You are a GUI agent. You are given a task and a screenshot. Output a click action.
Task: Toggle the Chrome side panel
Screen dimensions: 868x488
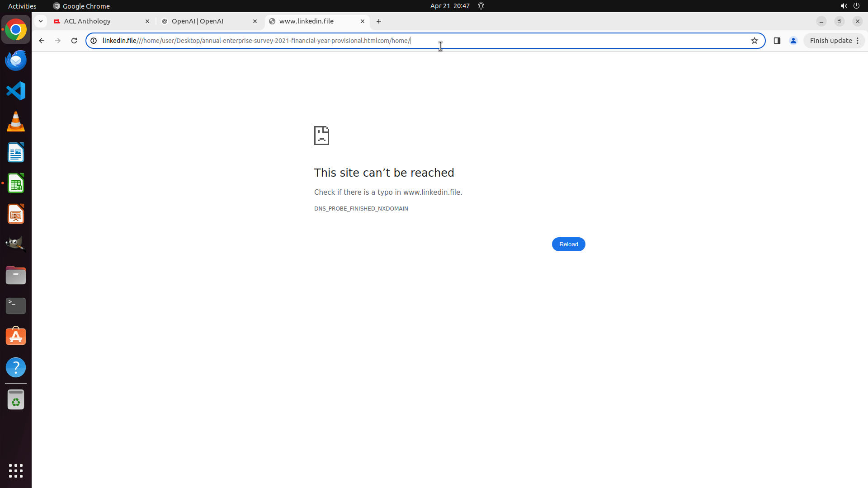tap(777, 41)
